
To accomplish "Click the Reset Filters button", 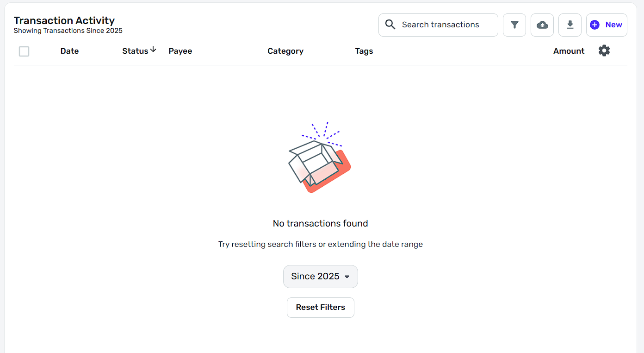I will [321, 308].
